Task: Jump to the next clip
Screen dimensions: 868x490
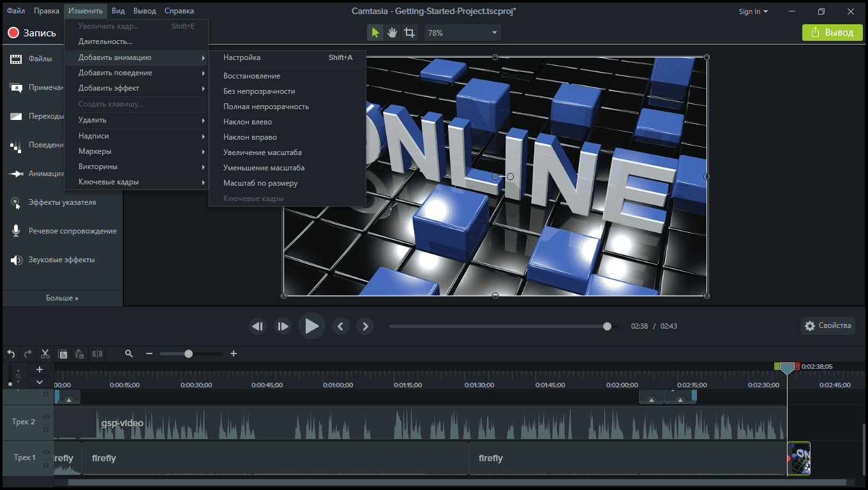Action: pos(365,327)
